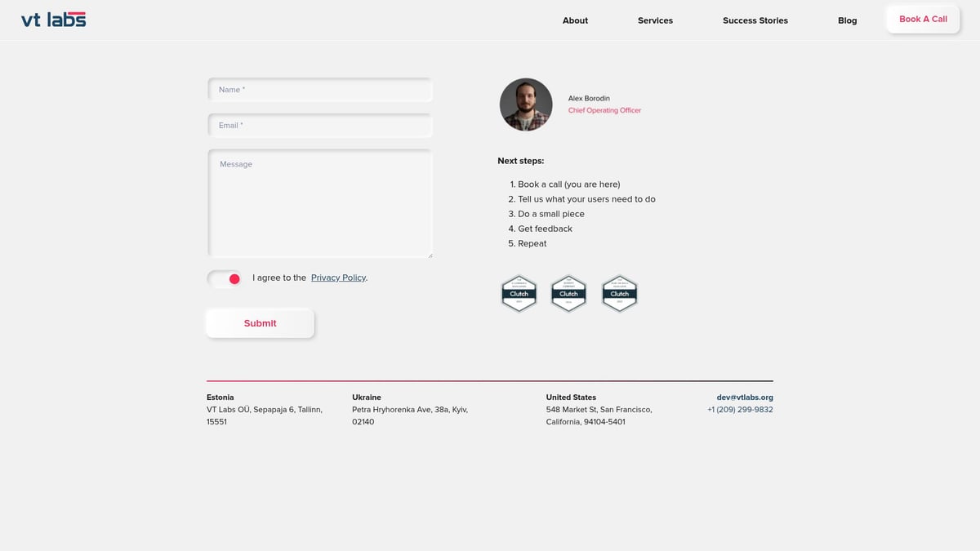Screen dimensions: 980x551
Task: Click Alex Borodin's profile photo
Action: coord(525,104)
